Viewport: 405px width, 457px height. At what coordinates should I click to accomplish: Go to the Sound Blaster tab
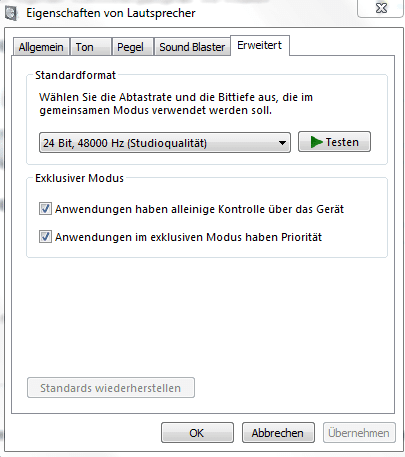(x=192, y=47)
